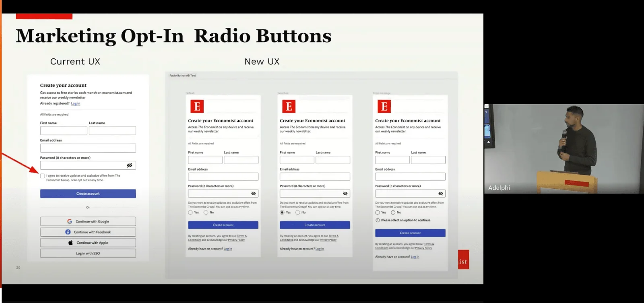
Task: Click the Economist logo in third New UX form
Action: pos(384,106)
